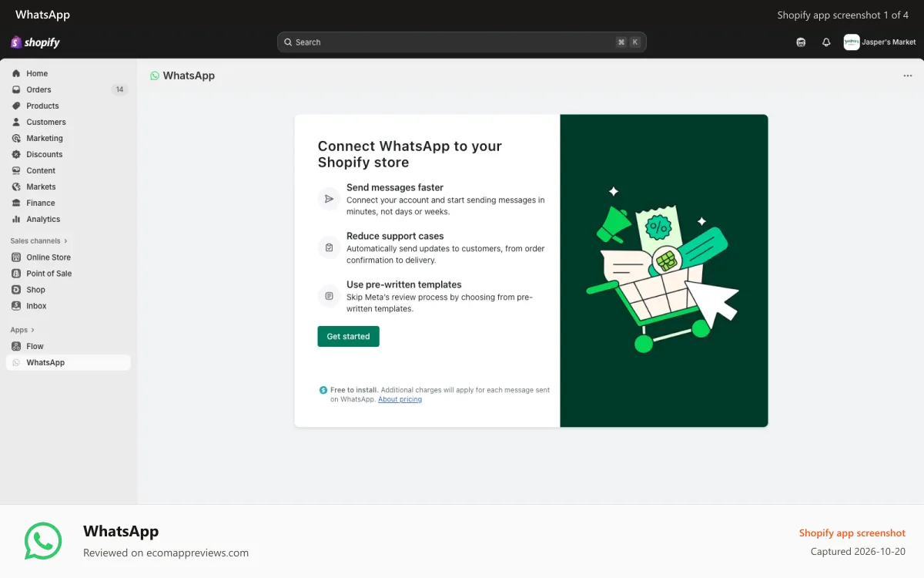Image resolution: width=924 pixels, height=578 pixels.
Task: Click the 'Free to install.' text
Action: [354, 390]
